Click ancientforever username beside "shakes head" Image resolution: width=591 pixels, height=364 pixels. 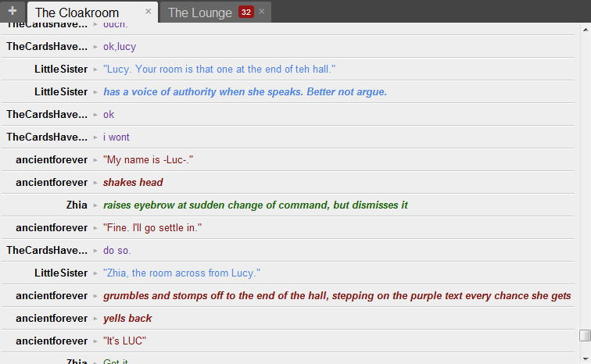pos(52,182)
